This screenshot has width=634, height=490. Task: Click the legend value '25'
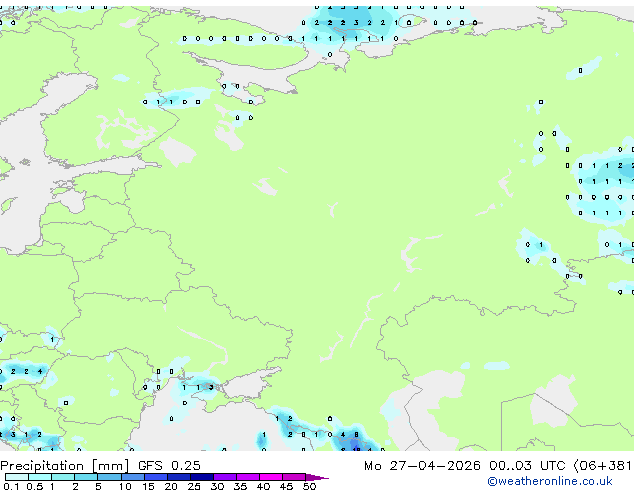(x=194, y=486)
